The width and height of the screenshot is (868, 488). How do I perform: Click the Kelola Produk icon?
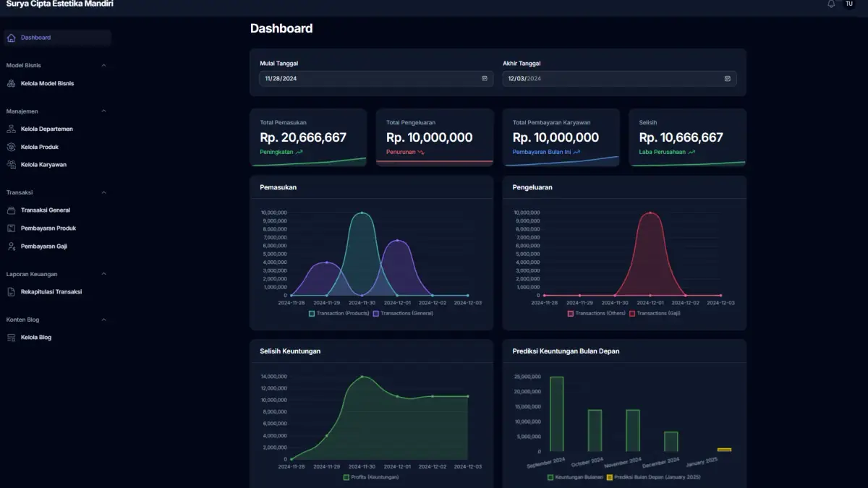point(11,147)
